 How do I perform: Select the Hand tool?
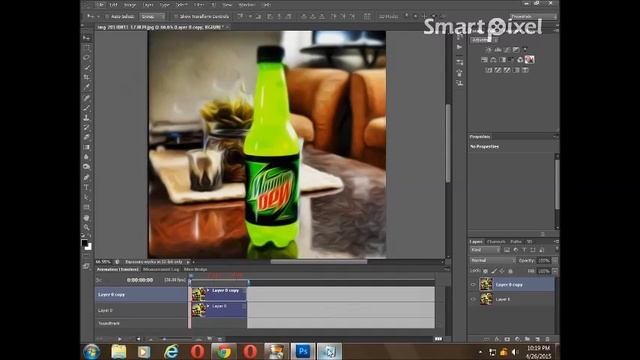click(x=86, y=218)
